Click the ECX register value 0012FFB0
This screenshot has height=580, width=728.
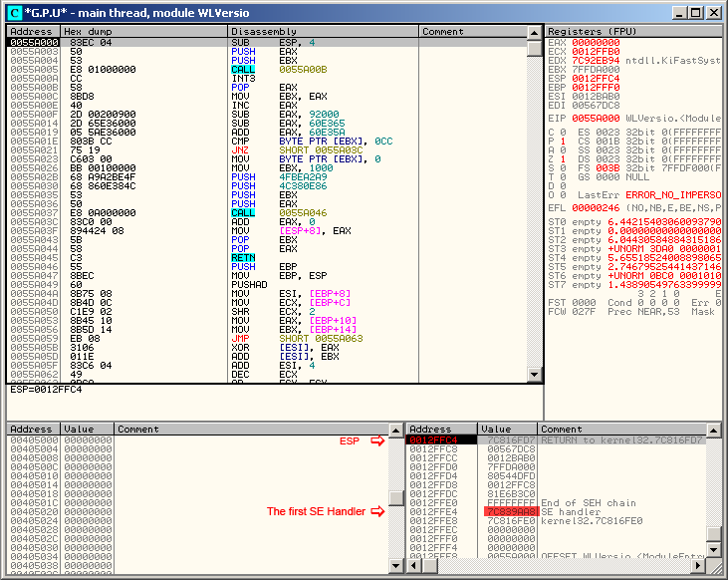(596, 52)
